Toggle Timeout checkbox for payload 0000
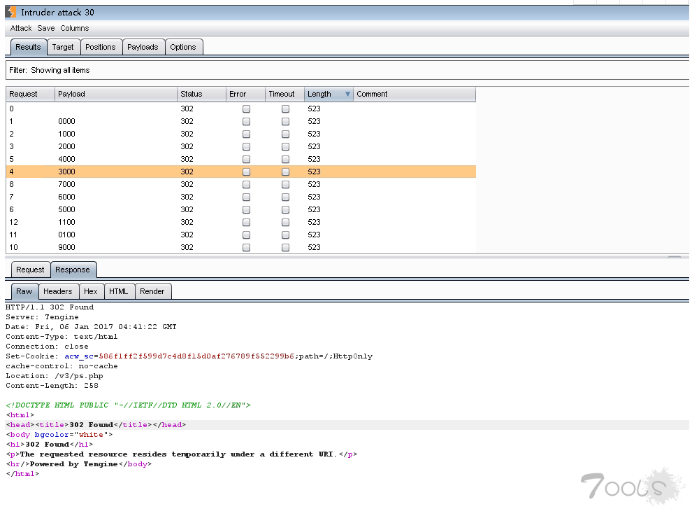693x509 pixels. click(x=286, y=121)
